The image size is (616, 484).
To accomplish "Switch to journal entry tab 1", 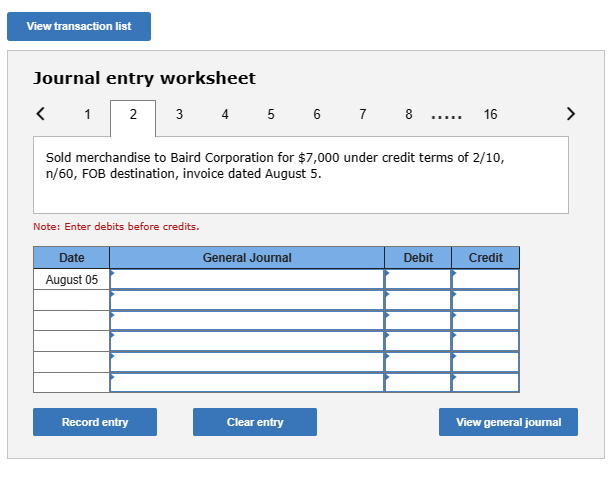I will 87,114.
